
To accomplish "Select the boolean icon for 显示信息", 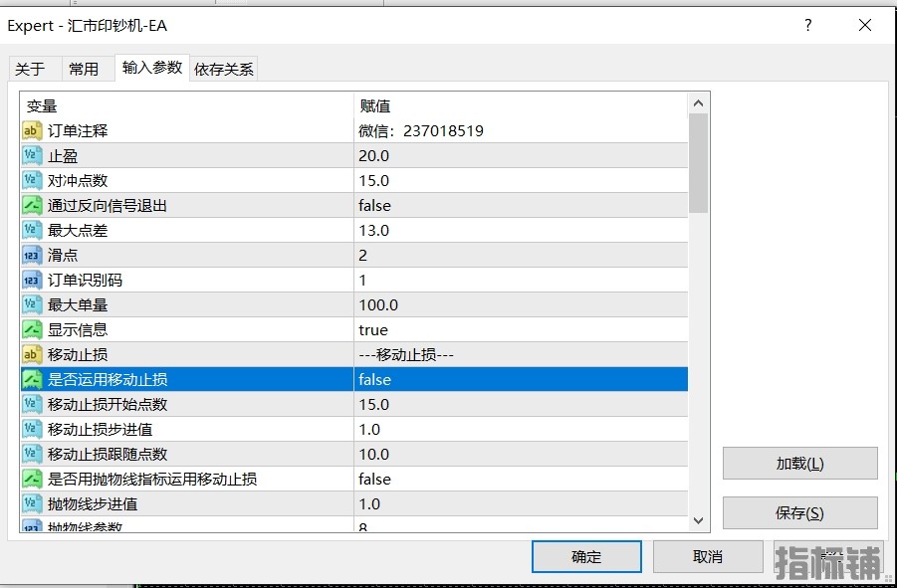I will 32,329.
